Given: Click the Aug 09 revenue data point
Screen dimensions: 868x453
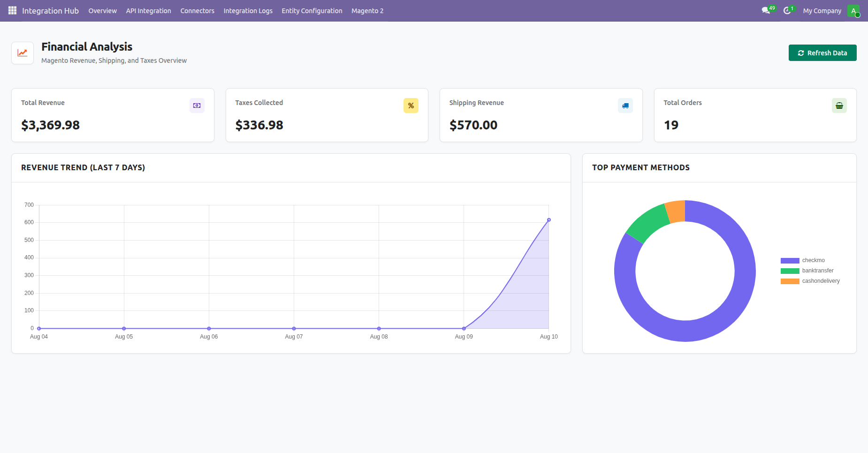Looking at the screenshot, I should pyautogui.click(x=464, y=329).
